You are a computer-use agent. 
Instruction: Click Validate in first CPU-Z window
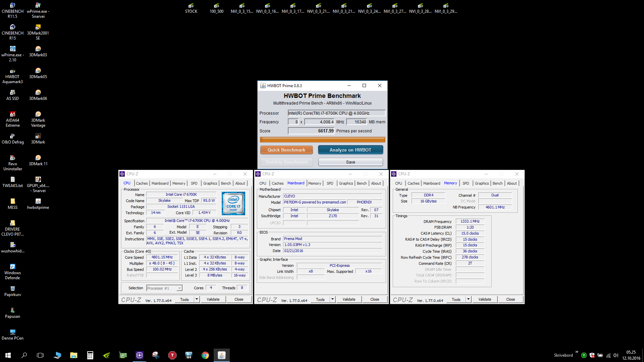[x=213, y=299]
